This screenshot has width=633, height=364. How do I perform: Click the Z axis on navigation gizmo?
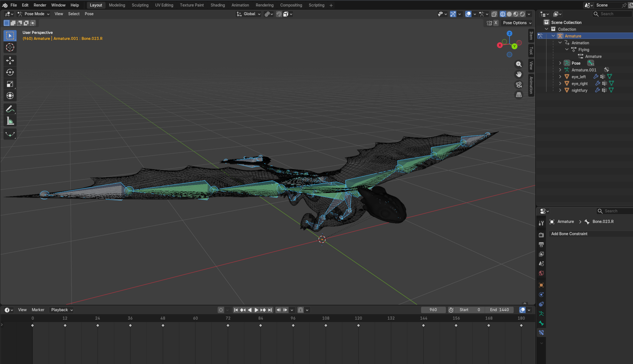click(x=509, y=33)
